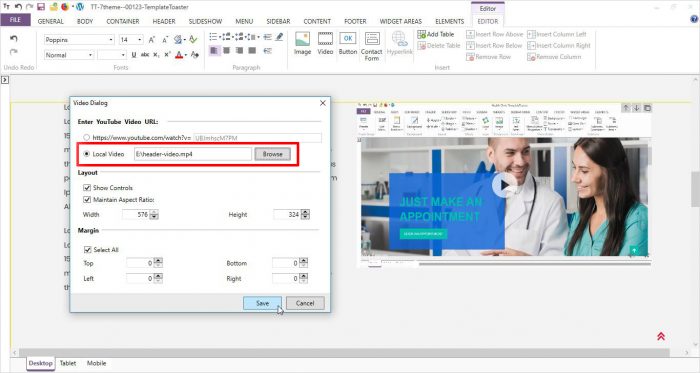
Task: Close the Video Dialog
Action: [x=323, y=103]
